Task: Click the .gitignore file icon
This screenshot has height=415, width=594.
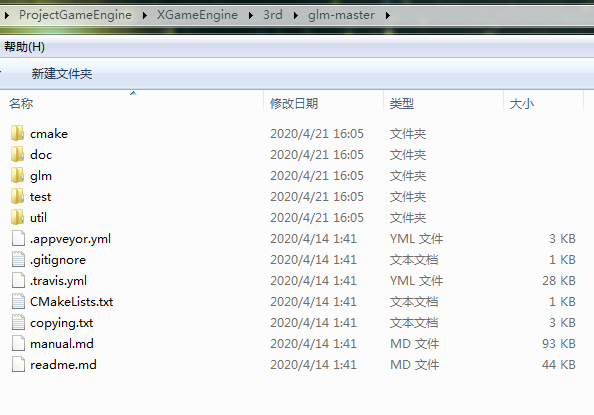Action: [x=18, y=260]
